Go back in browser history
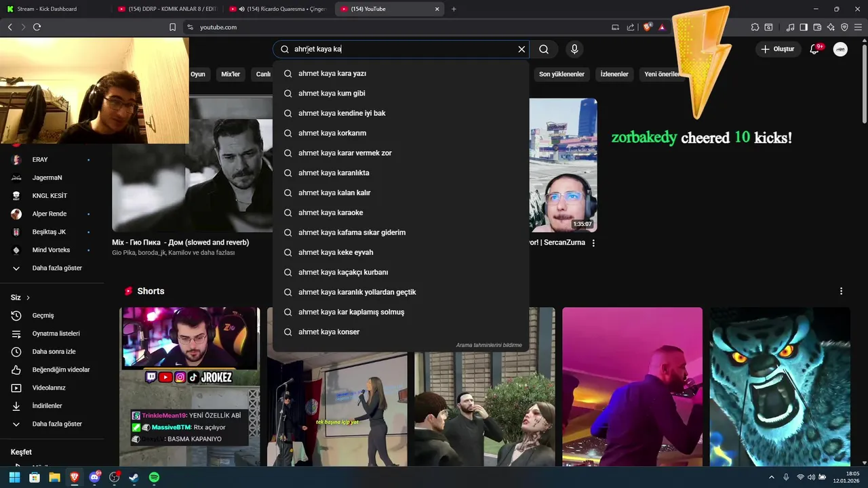Screen dimensions: 868x488 coord(9,27)
